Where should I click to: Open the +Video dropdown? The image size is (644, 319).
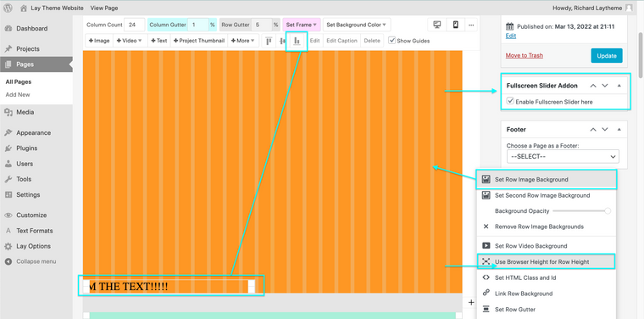click(x=129, y=41)
